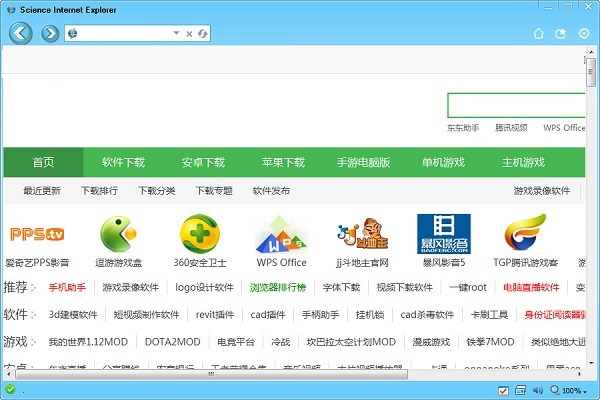Switch to the 手游电脑版 tab
This screenshot has height=400, width=600.
tap(363, 162)
